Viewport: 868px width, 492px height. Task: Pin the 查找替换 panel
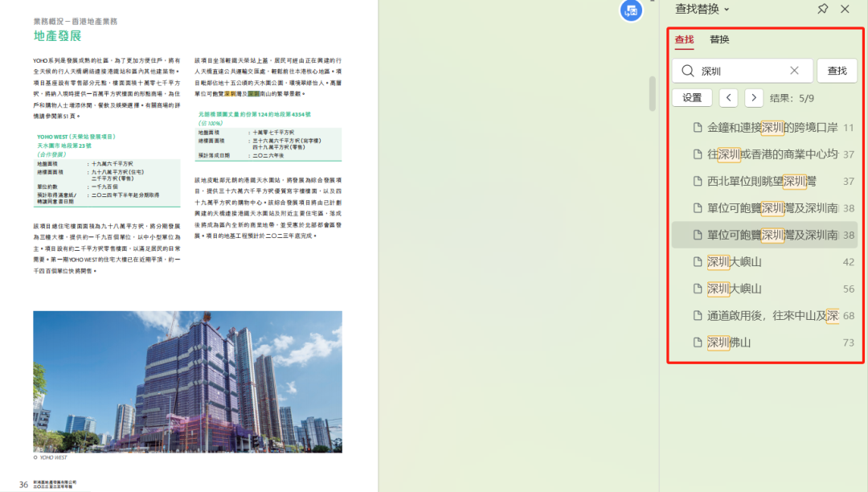822,9
